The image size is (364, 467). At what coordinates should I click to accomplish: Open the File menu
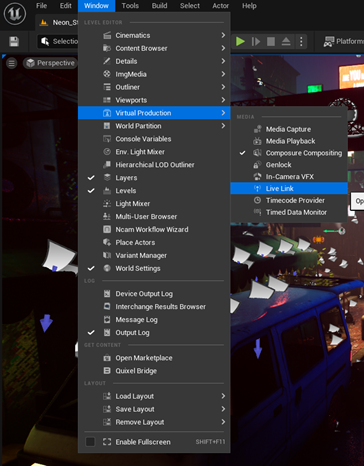tap(41, 6)
